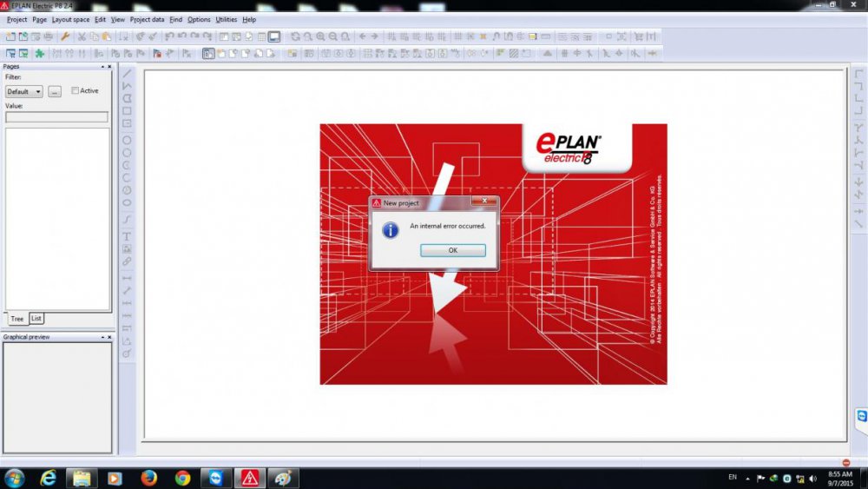868x489 pixels.
Task: Enable the Active filter checkbox
Action: [x=76, y=90]
